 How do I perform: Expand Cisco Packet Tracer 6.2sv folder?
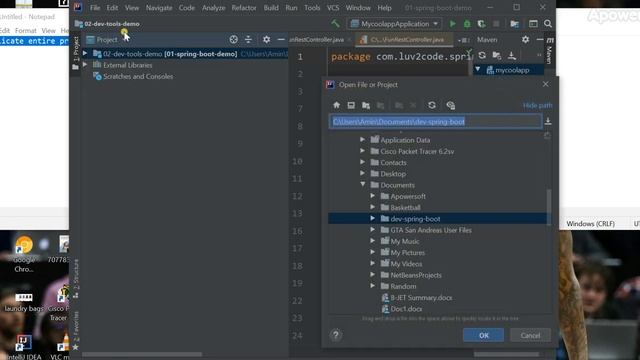click(362, 151)
